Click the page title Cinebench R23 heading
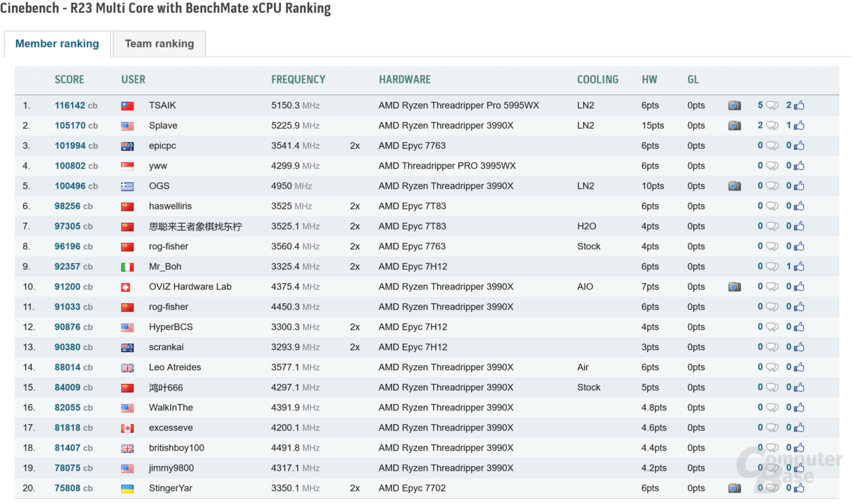 point(165,9)
